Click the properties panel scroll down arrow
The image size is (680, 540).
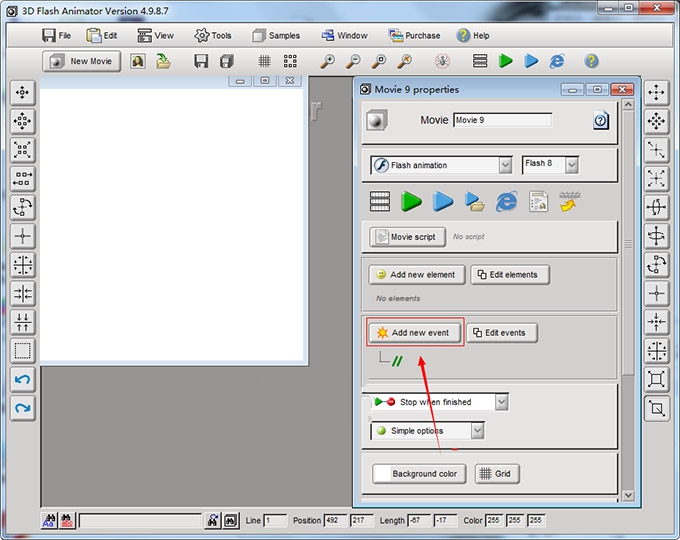(628, 495)
